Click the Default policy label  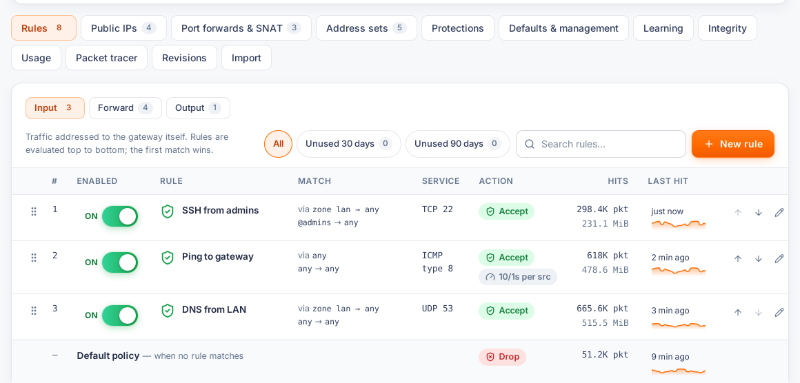click(108, 356)
